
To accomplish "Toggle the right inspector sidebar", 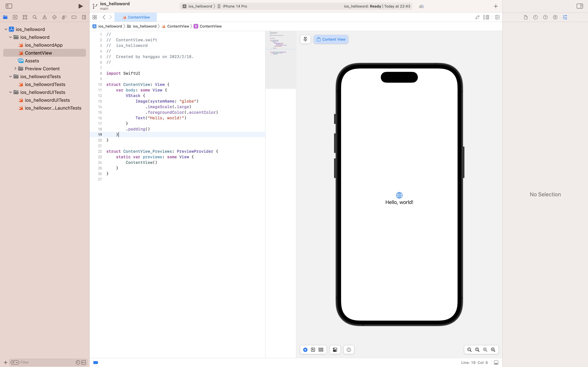I will click(x=580, y=6).
